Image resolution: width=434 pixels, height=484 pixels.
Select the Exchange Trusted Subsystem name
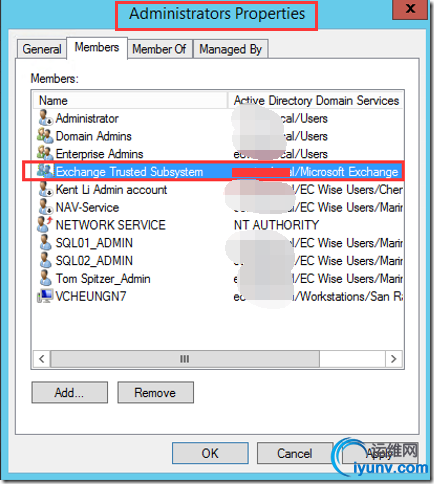coord(129,172)
